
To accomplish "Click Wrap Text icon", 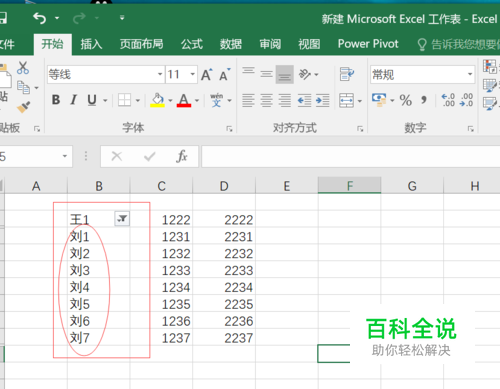I will [x=347, y=74].
